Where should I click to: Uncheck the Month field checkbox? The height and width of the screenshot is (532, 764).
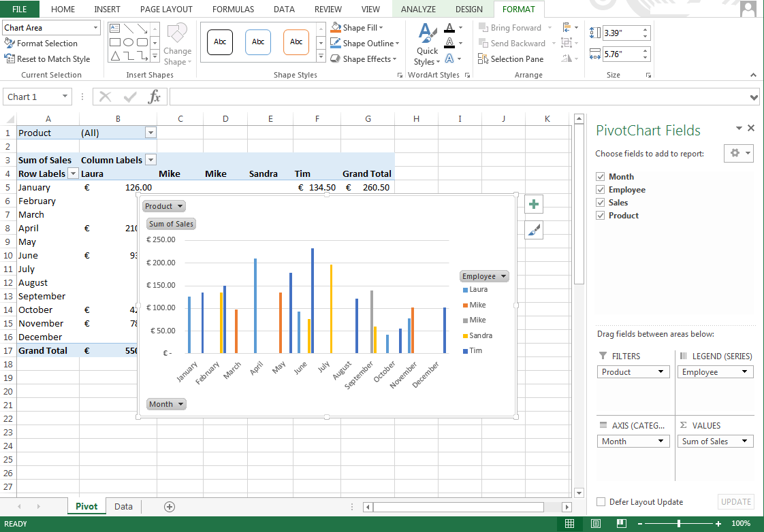pyautogui.click(x=600, y=177)
